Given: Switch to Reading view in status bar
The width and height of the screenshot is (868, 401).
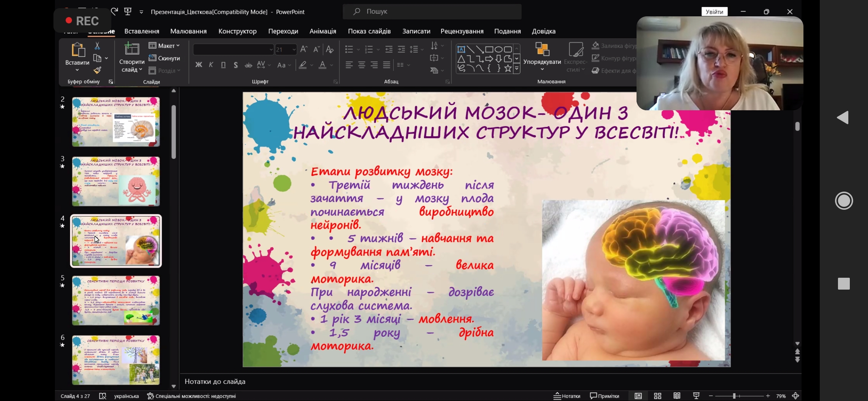Looking at the screenshot, I should tap(677, 396).
